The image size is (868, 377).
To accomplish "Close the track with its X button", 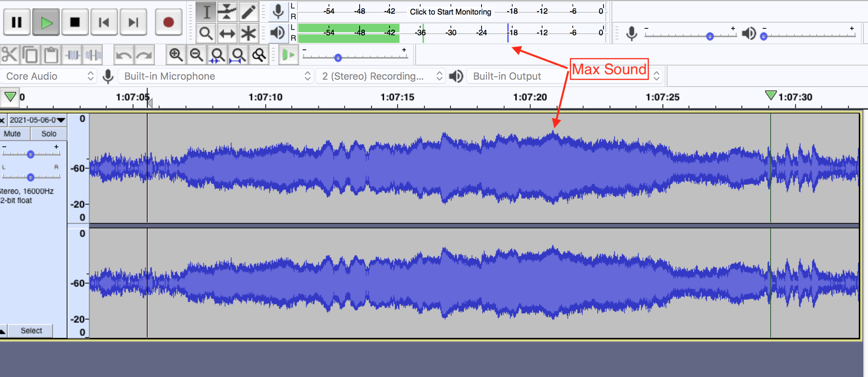I will click(2, 120).
